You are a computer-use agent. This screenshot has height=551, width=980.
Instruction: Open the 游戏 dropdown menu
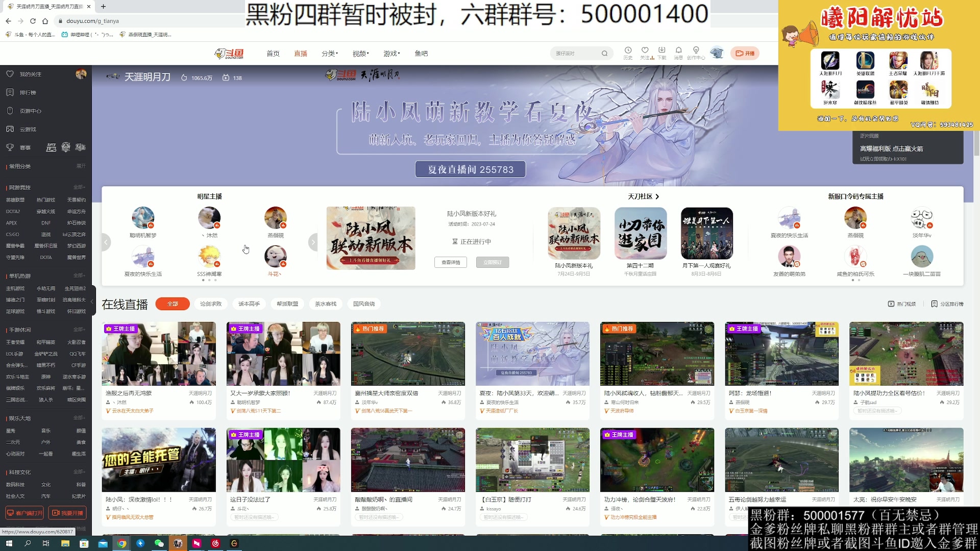point(390,53)
